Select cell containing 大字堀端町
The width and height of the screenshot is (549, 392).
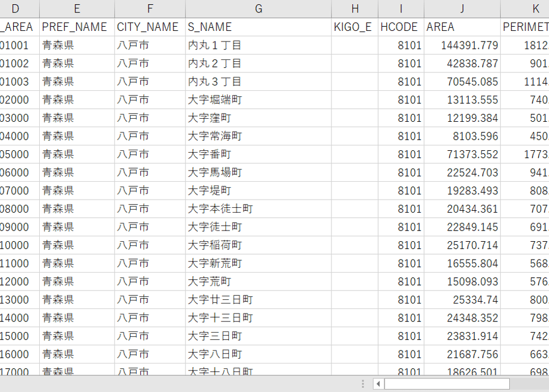(x=258, y=100)
